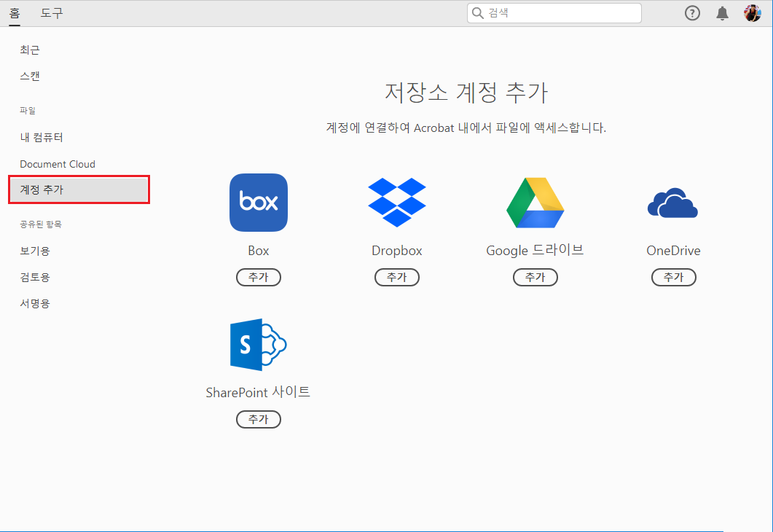Open 검토용 shared items
Screen dimensions: 773x532
[34, 277]
